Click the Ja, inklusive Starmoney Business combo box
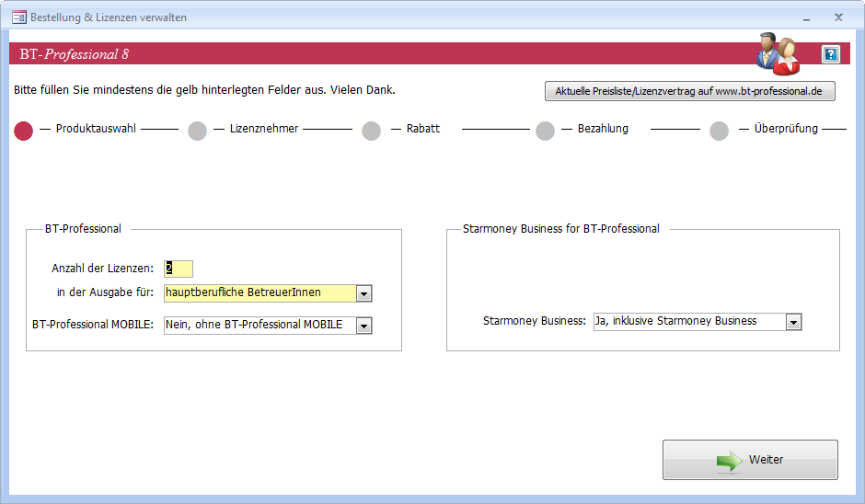Viewport: 865px width, 504px height. pyautogui.click(x=698, y=322)
